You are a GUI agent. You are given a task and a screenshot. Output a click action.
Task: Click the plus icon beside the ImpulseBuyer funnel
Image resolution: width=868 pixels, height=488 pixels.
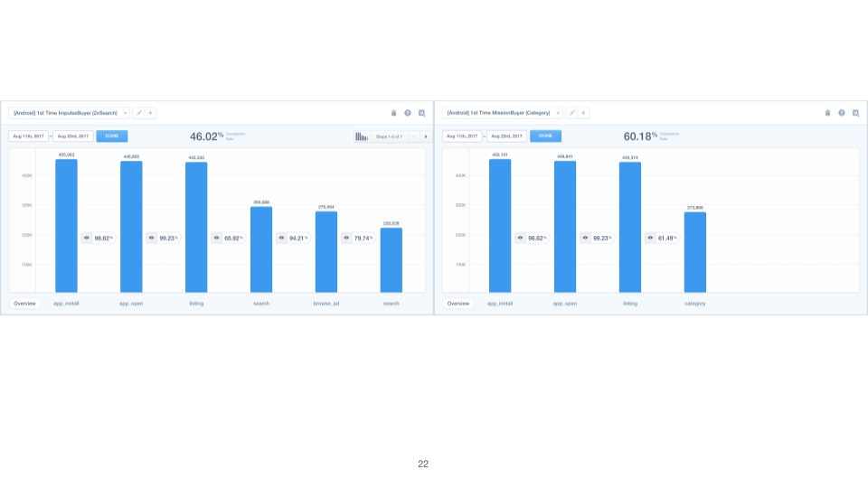click(150, 113)
